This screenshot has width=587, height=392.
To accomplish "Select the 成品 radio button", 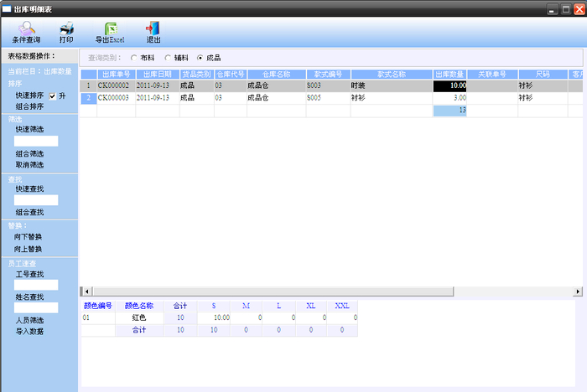I will pos(199,58).
